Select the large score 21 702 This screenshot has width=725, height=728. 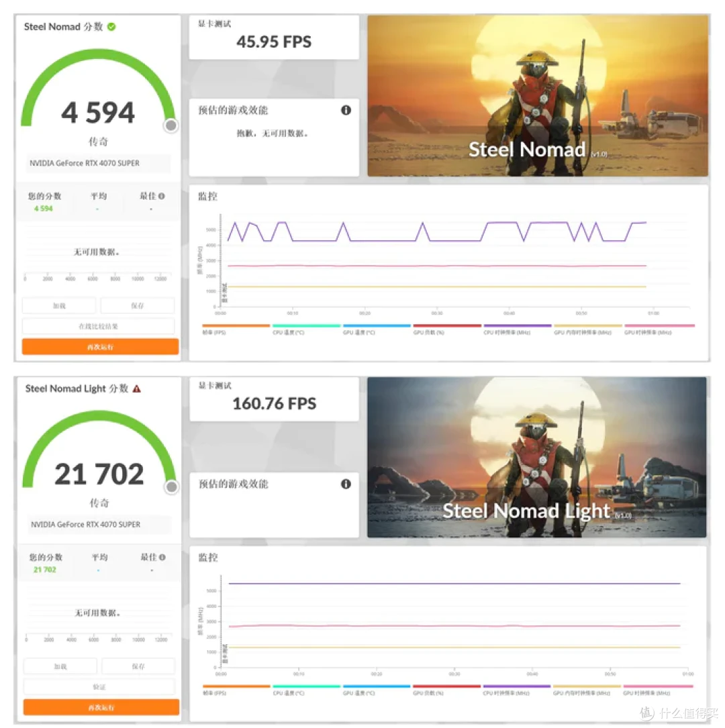tap(99, 474)
